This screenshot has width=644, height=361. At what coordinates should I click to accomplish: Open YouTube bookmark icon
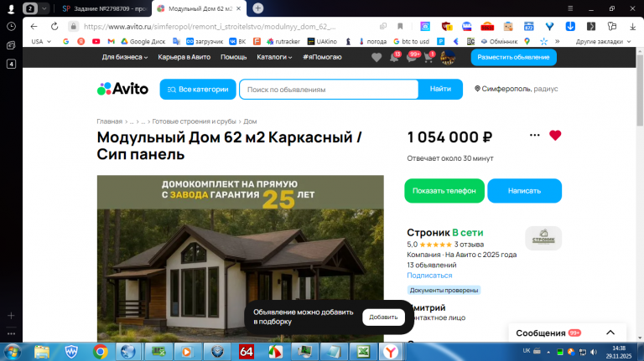pos(96,41)
